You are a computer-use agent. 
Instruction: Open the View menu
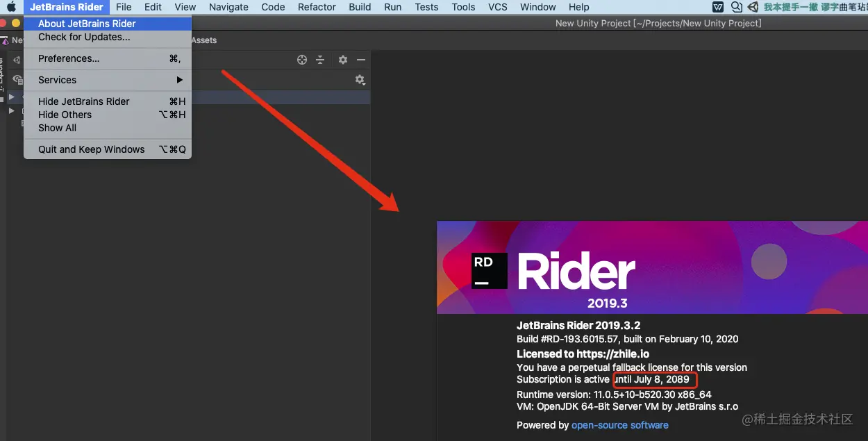tap(185, 7)
